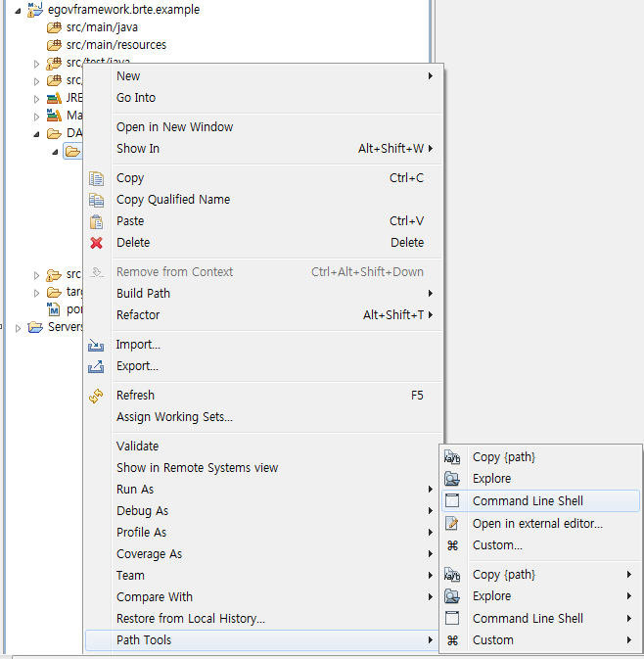The image size is (644, 659).
Task: Click the Copy icon in context menu
Action: [x=96, y=178]
